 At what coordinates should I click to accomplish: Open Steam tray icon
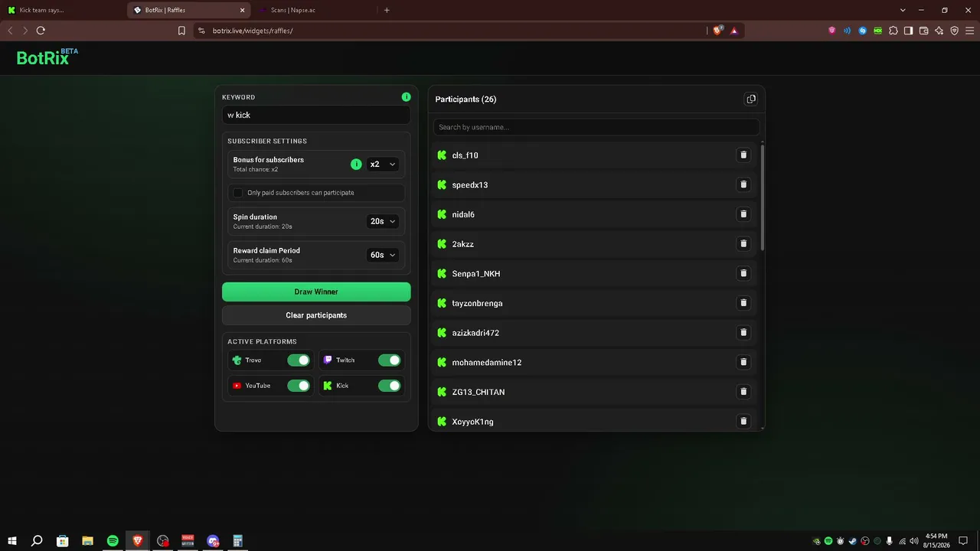[x=852, y=541]
